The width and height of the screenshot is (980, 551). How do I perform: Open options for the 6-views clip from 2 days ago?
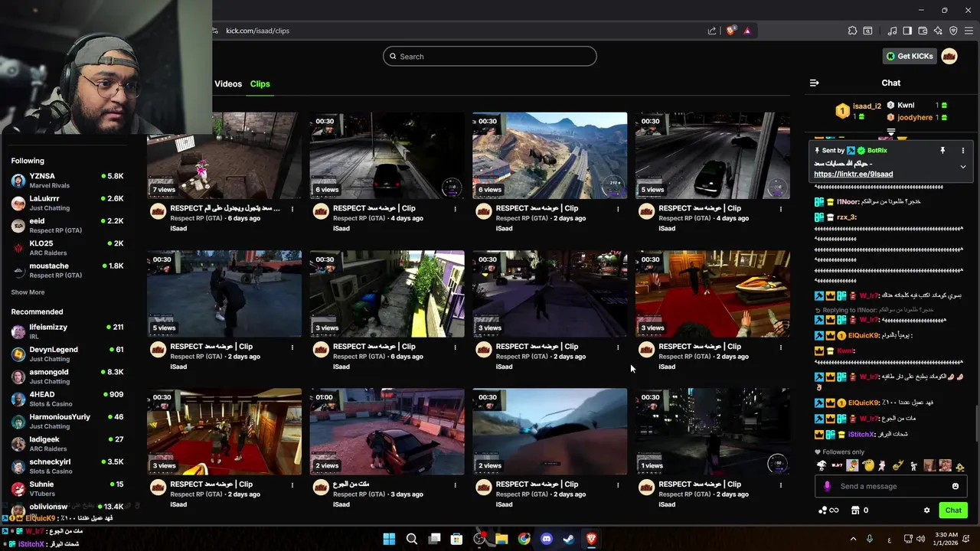tap(618, 209)
